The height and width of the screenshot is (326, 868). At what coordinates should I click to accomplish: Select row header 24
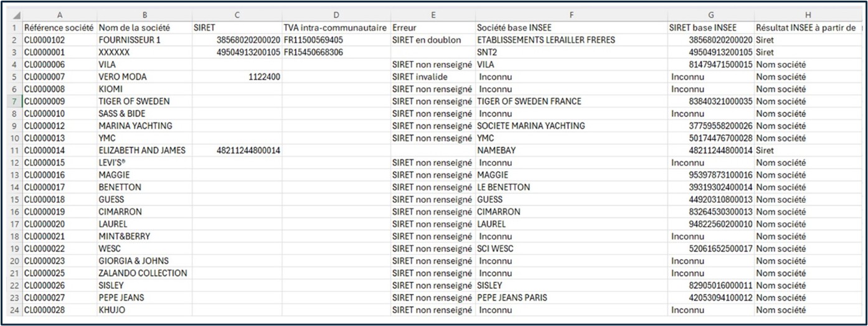14,310
